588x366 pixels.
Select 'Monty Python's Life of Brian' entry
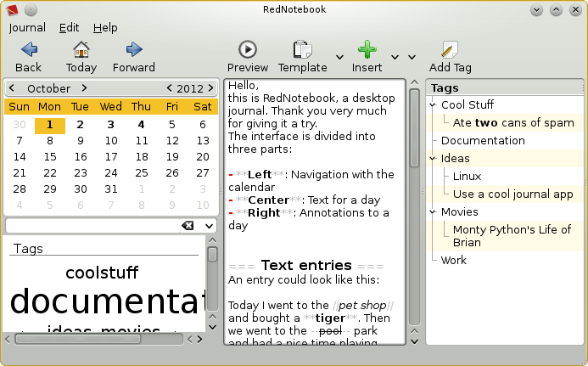pyautogui.click(x=512, y=236)
